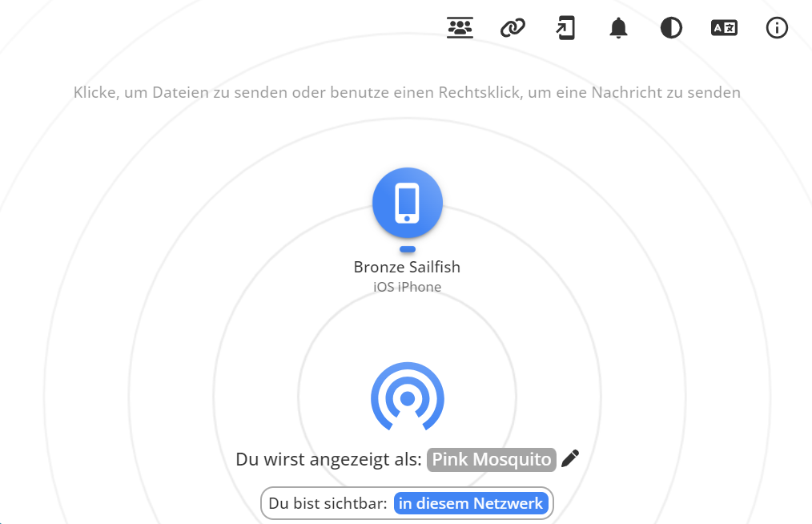Click the Pink Mosquito name field
Image resolution: width=812 pixels, height=524 pixels.
(491, 460)
